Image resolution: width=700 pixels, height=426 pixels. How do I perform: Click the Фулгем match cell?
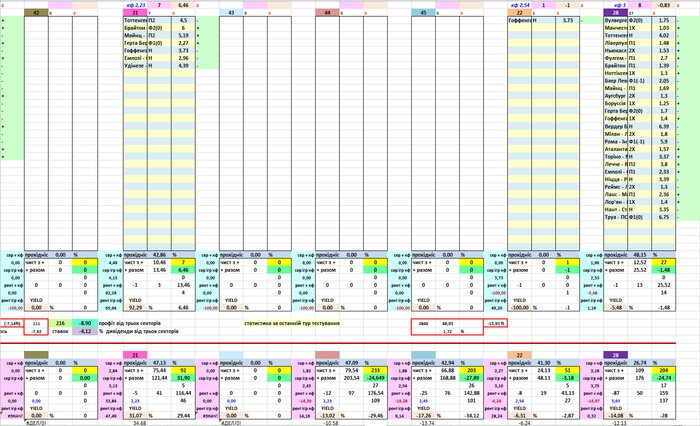coord(616,58)
